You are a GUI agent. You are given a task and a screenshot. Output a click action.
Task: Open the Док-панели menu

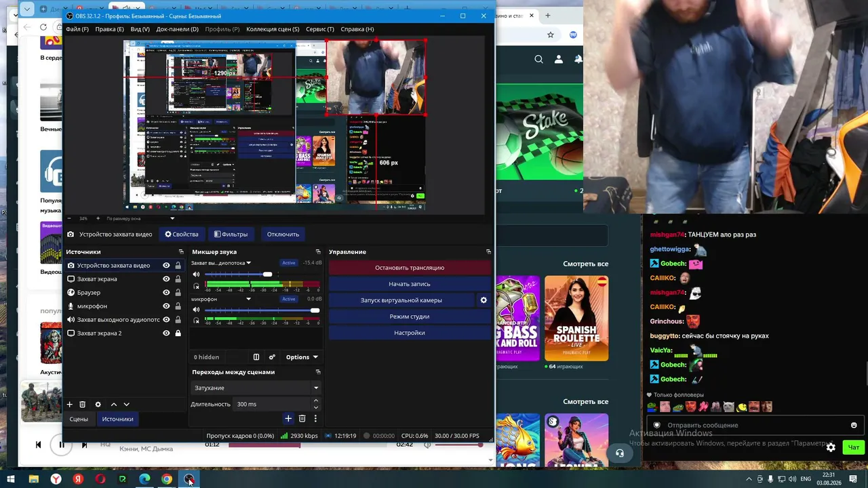177,29
